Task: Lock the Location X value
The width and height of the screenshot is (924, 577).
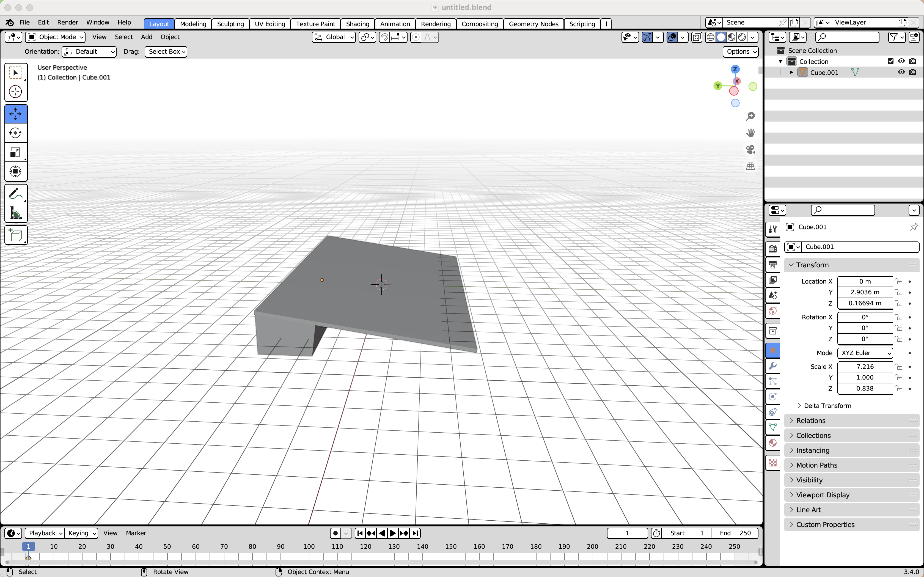Action: (x=899, y=282)
